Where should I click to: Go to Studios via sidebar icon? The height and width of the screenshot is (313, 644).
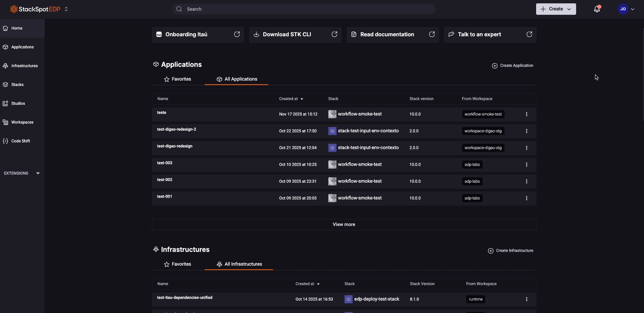(x=5, y=103)
